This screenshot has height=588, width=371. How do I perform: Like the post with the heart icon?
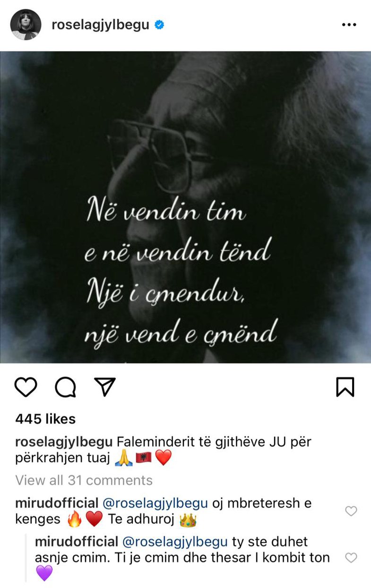coord(26,387)
